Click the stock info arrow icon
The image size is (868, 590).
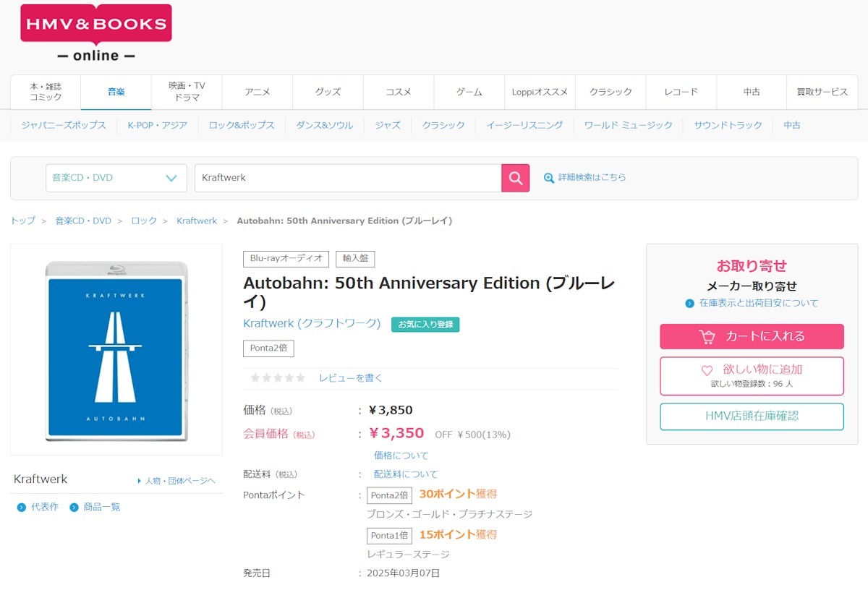(x=689, y=304)
